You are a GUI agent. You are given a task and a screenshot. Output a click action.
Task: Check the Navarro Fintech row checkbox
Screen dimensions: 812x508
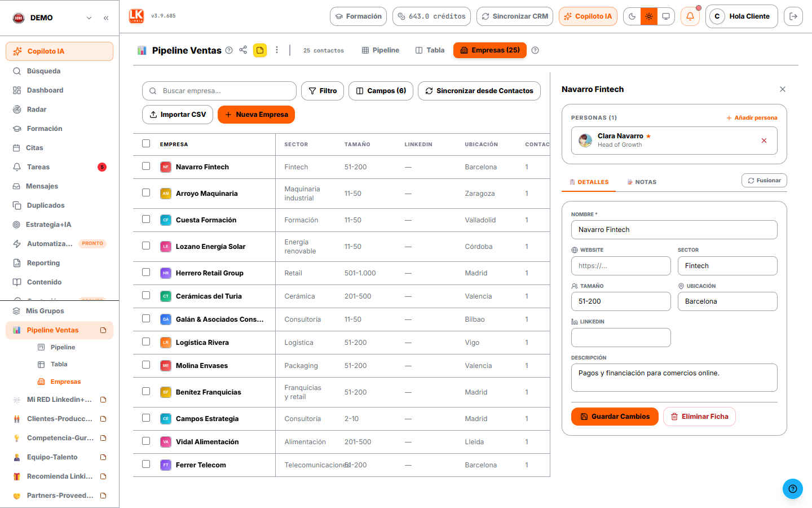pos(146,166)
